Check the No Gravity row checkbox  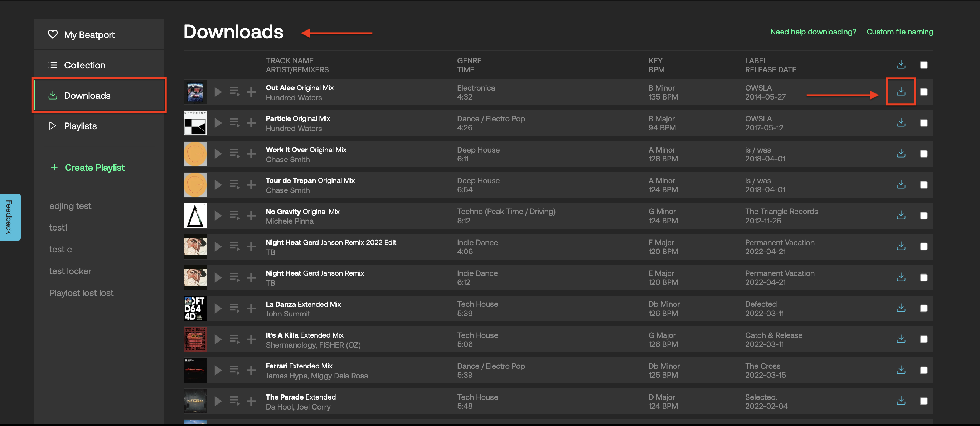[x=923, y=216]
